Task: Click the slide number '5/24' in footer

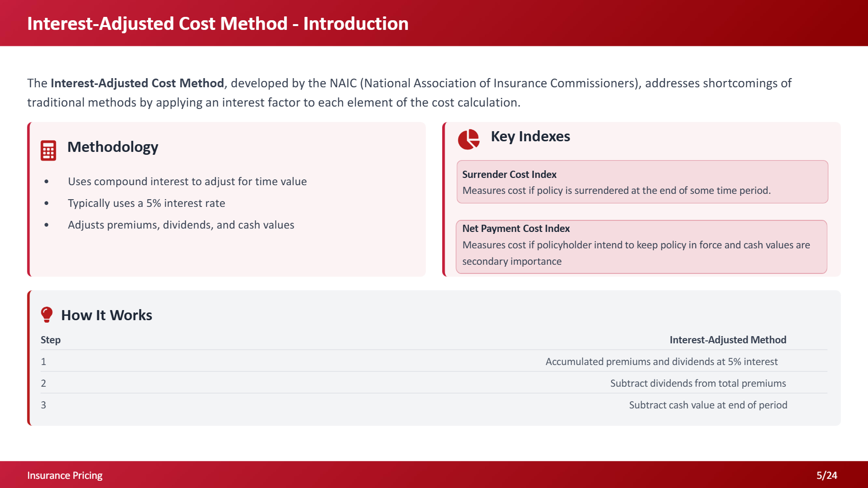Action: tap(827, 475)
